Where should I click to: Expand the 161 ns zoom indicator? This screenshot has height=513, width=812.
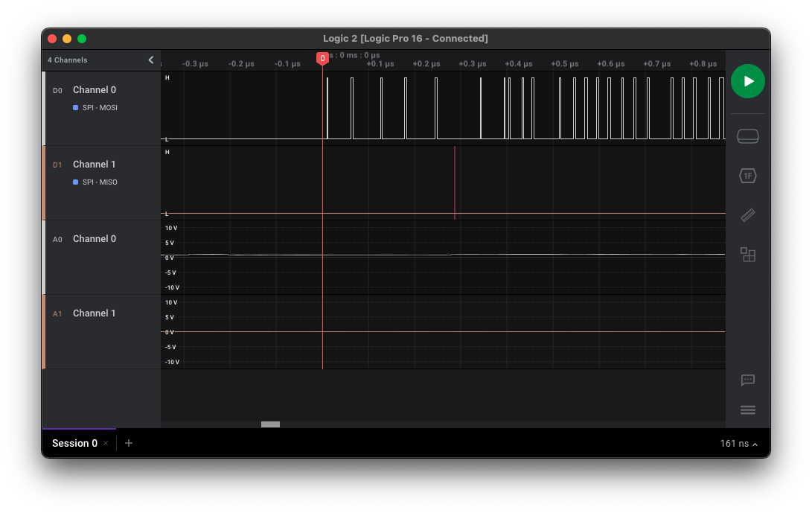click(x=738, y=444)
